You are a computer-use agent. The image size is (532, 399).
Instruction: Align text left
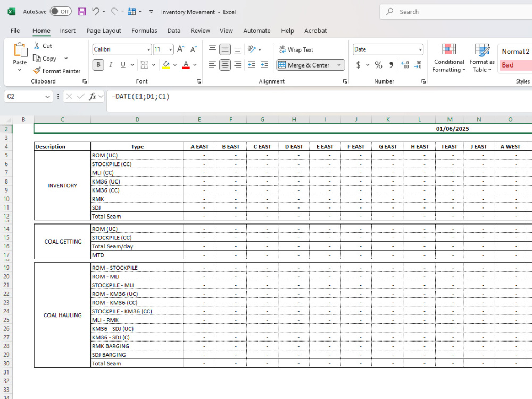click(x=212, y=65)
